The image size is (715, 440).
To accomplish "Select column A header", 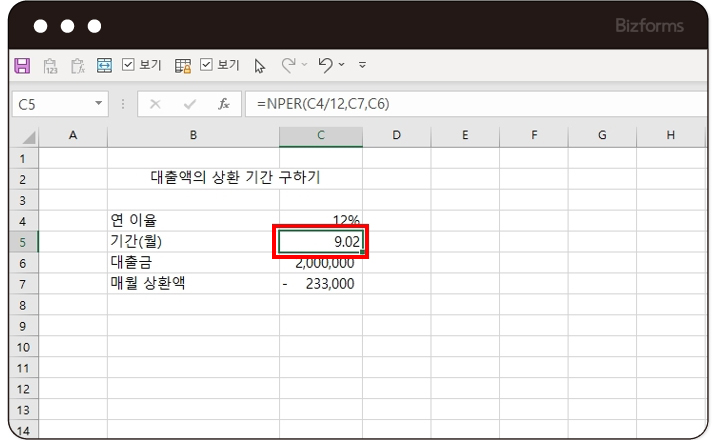I will (x=73, y=135).
